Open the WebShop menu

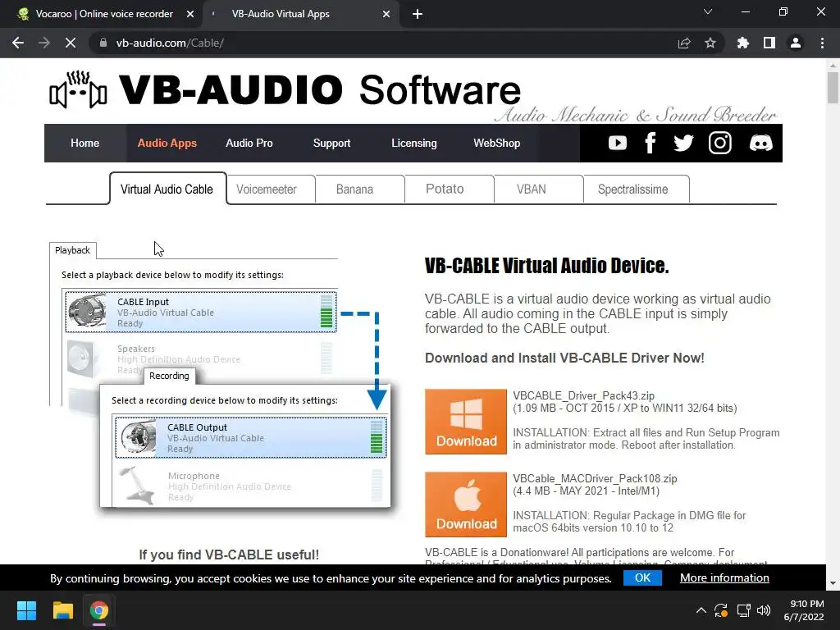(x=496, y=143)
